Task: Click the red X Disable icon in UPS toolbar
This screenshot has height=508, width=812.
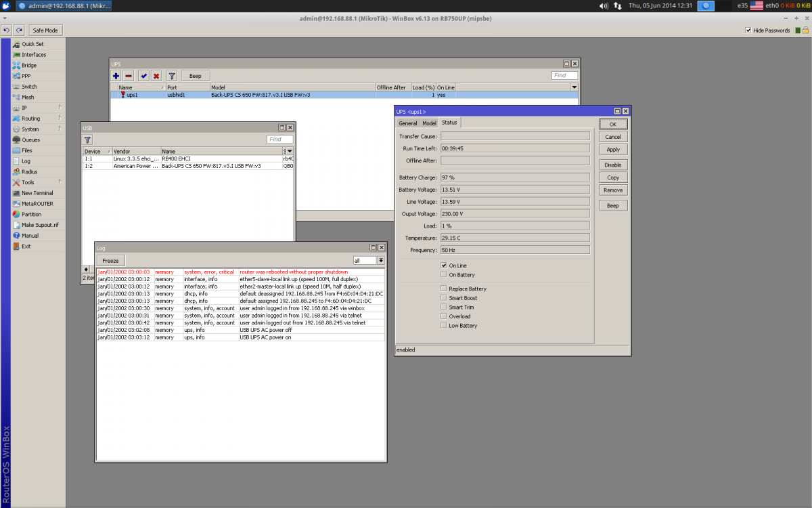Action: [x=156, y=76]
